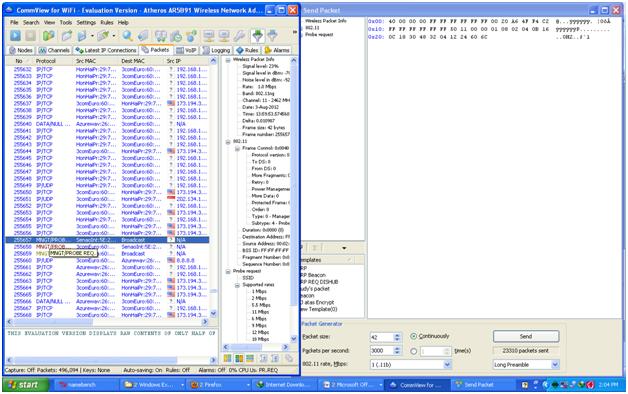Click the Windows start button
Image resolution: width=628 pixels, height=394 pixels.
(x=26, y=385)
